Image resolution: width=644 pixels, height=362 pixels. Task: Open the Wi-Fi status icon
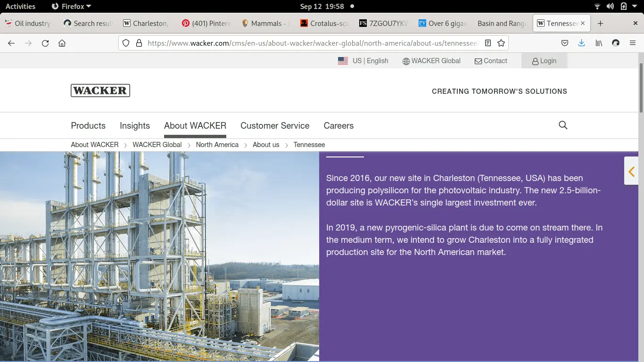click(x=597, y=6)
